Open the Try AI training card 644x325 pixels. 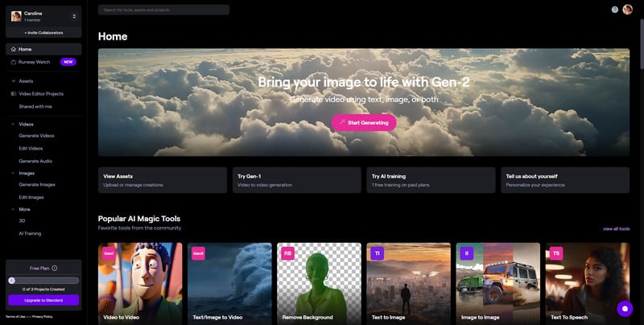pos(431,180)
